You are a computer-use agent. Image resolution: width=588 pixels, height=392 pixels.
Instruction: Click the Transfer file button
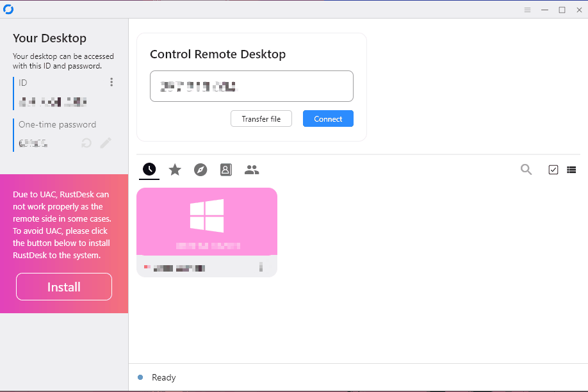261,118
